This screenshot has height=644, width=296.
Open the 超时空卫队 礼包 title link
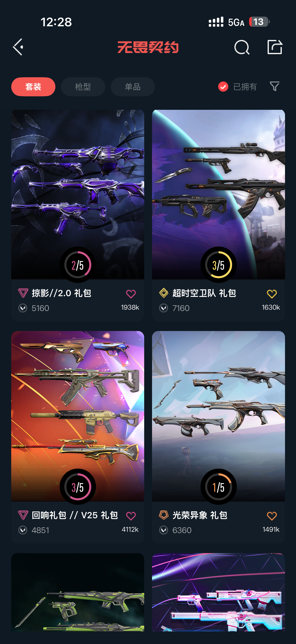(x=204, y=293)
